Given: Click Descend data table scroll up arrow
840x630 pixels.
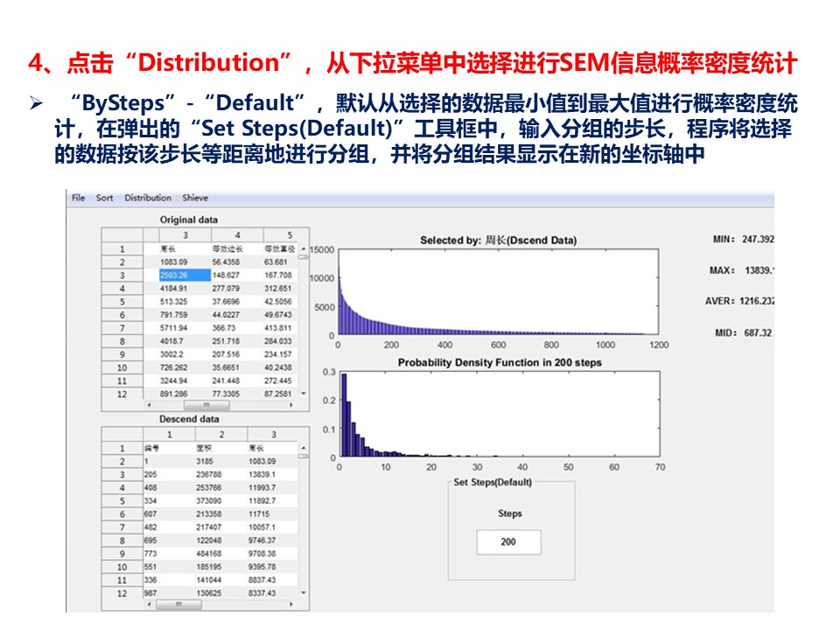Looking at the screenshot, I should [304, 448].
